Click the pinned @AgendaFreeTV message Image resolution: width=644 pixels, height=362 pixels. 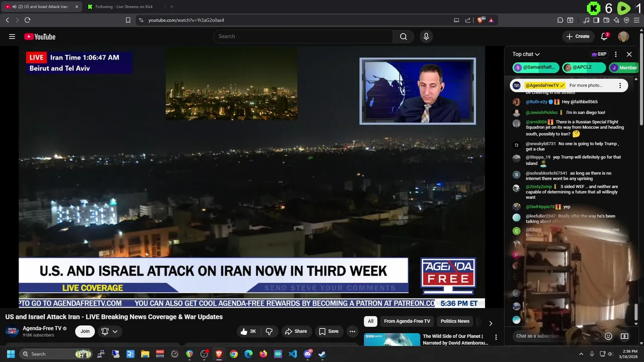(x=568, y=85)
